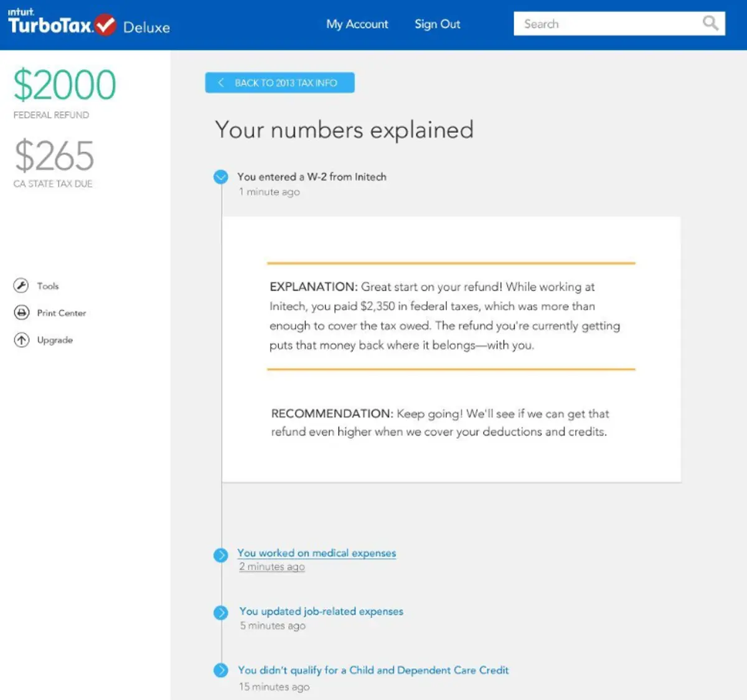Click the '1 minute ago' timestamp
This screenshot has height=700, width=747.
click(269, 192)
